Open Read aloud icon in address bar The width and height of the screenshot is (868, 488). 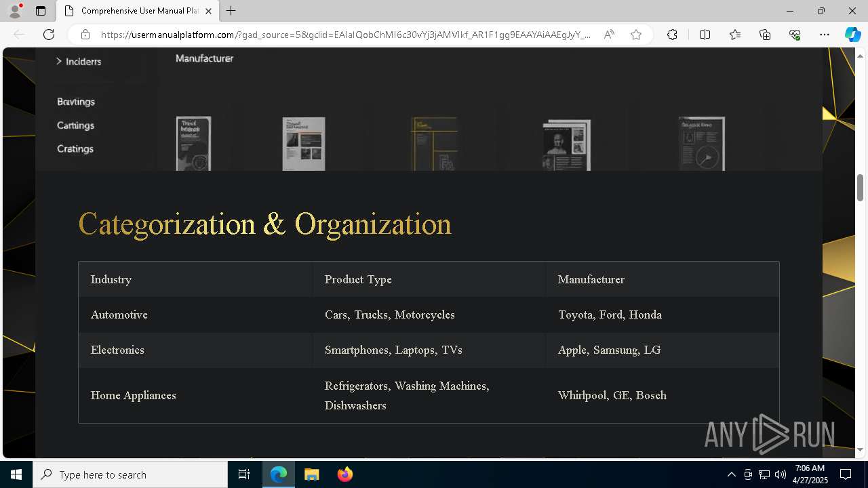(x=609, y=35)
